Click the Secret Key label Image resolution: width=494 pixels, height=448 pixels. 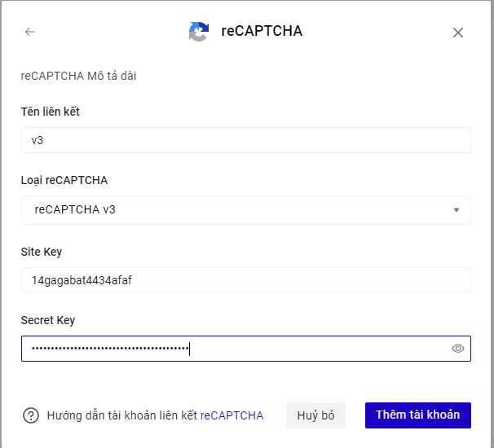tap(48, 320)
